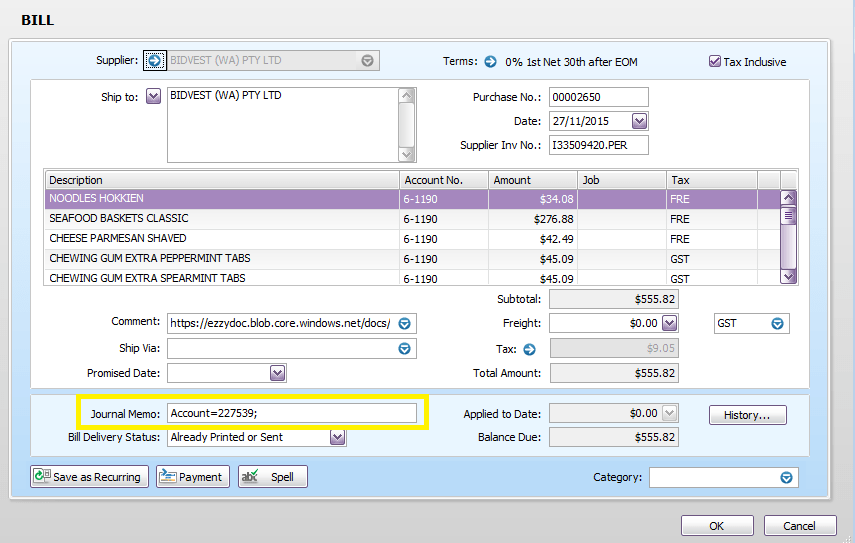Click the Tax zoom arrow icon
The height and width of the screenshot is (543, 855).
click(x=529, y=349)
